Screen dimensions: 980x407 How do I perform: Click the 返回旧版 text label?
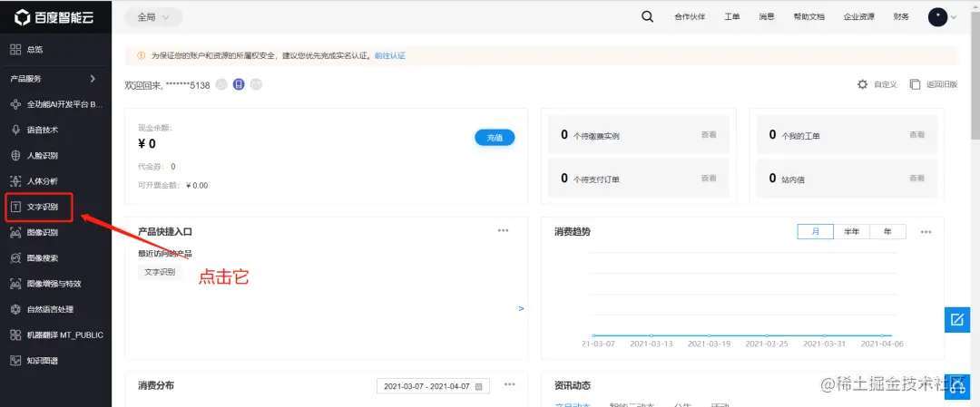(x=942, y=84)
